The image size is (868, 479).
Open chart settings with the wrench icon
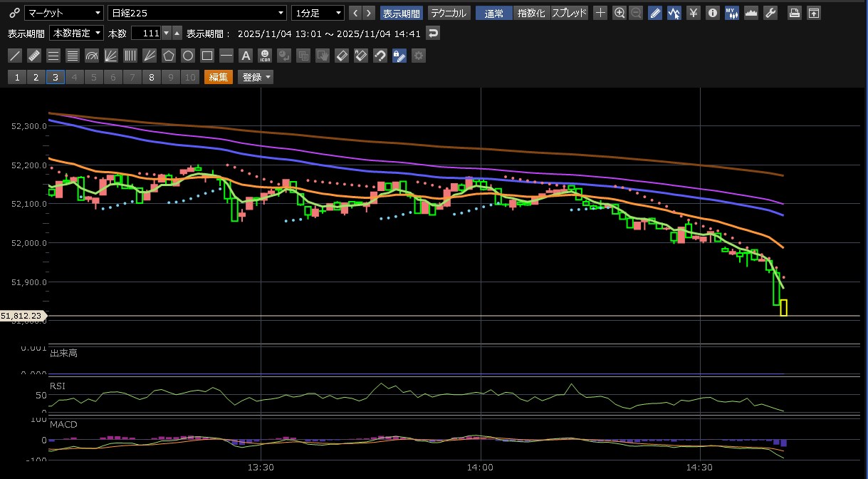coord(770,13)
